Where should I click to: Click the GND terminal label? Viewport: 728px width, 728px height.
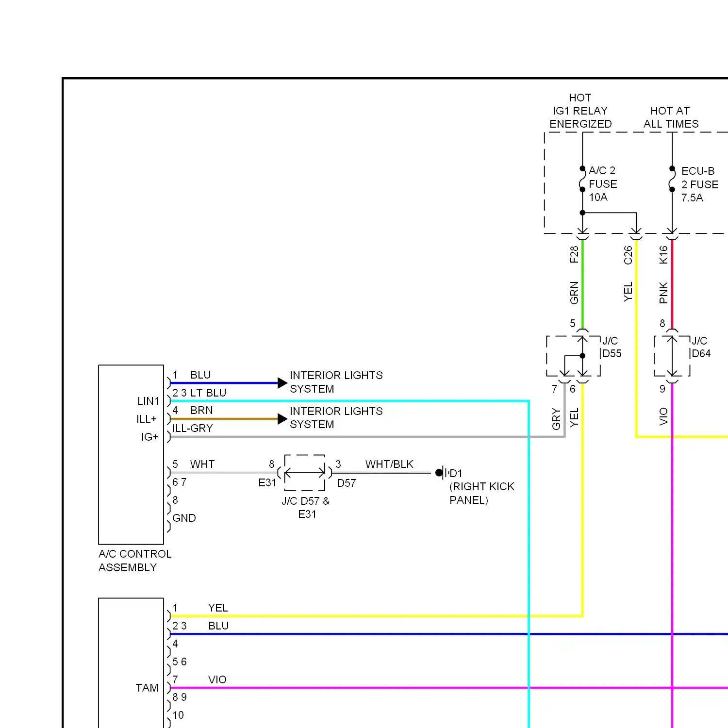tap(184, 518)
